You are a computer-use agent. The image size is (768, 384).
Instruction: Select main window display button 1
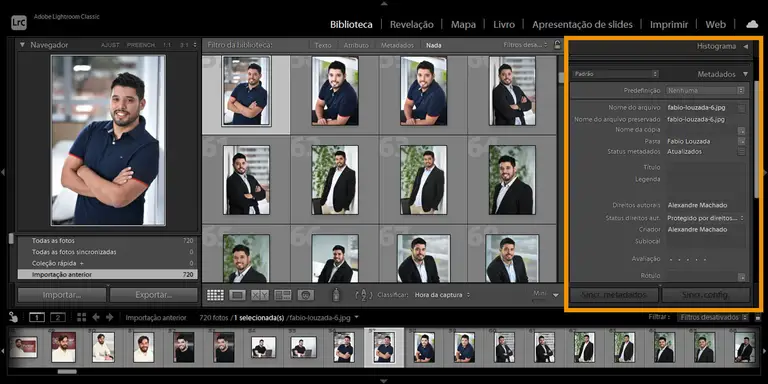tap(37, 317)
